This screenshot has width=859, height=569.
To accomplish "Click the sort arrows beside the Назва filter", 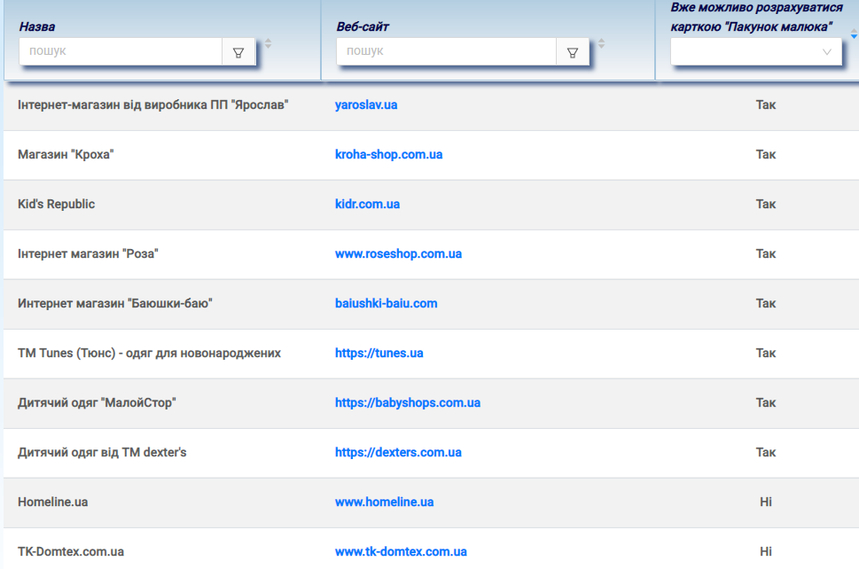I will click(x=268, y=44).
